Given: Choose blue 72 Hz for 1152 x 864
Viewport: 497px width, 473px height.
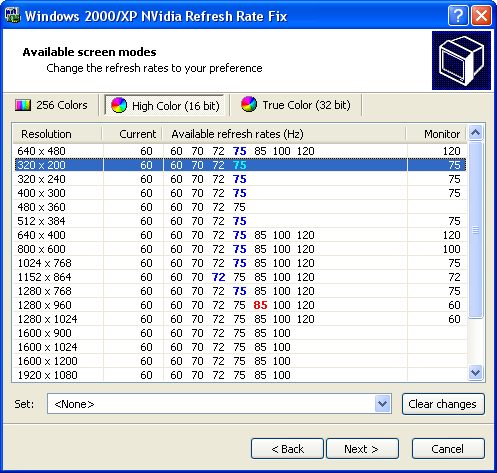Looking at the screenshot, I should tap(219, 277).
